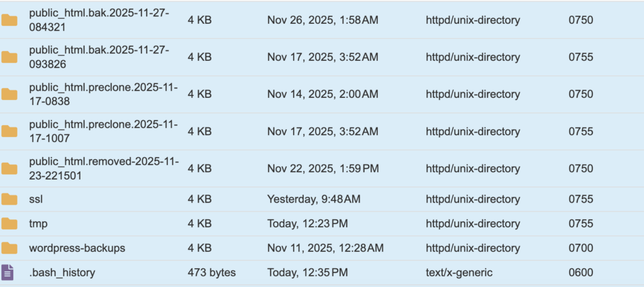Select the public_html.removed-2025-11-23-221501 folder icon

click(x=9, y=168)
